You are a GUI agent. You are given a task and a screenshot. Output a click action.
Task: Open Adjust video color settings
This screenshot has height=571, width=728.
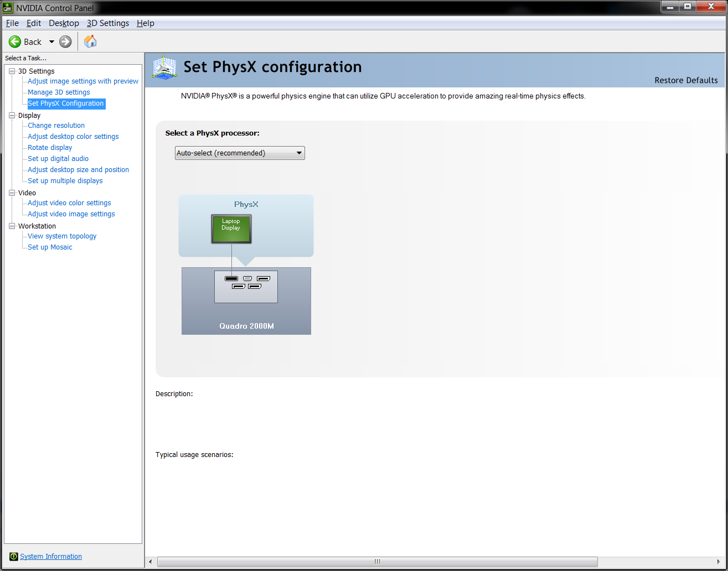click(69, 203)
